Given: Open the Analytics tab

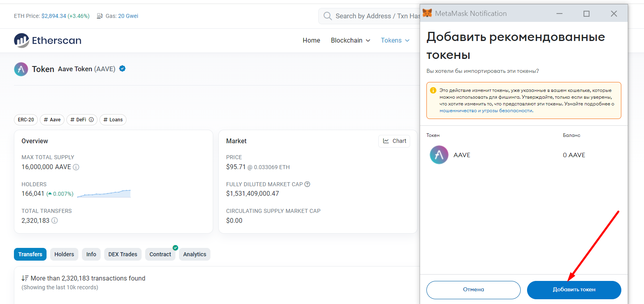Looking at the screenshot, I should coord(195,254).
